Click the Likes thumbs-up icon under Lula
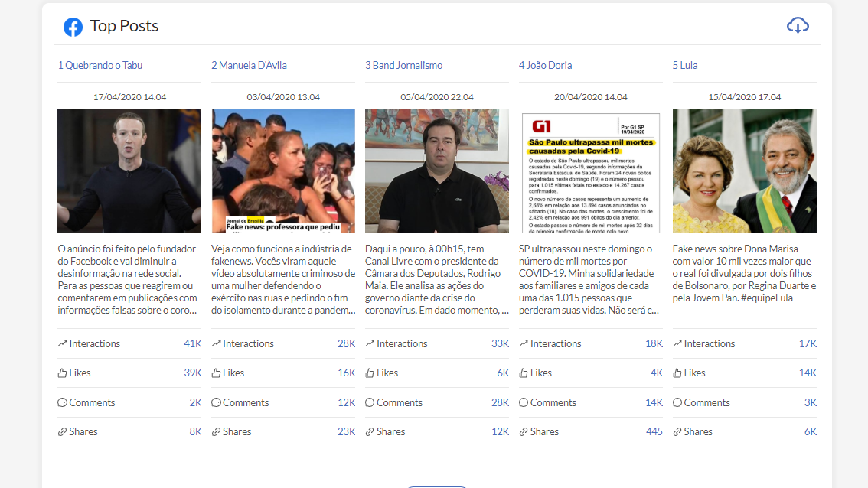This screenshot has height=488, width=868. tap(677, 373)
